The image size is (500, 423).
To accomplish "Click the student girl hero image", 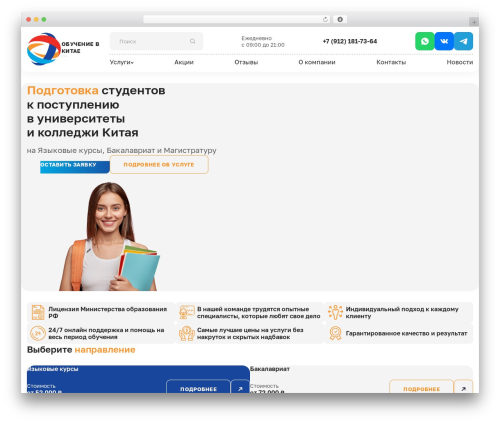I will 109,237.
